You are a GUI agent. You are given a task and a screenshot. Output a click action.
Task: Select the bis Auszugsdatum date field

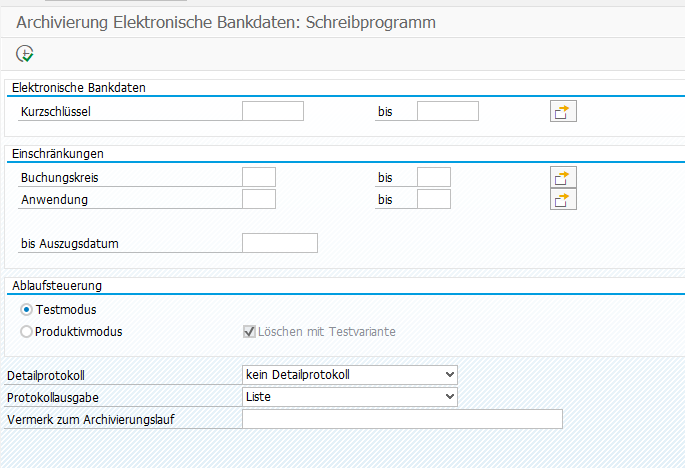pyautogui.click(x=280, y=243)
